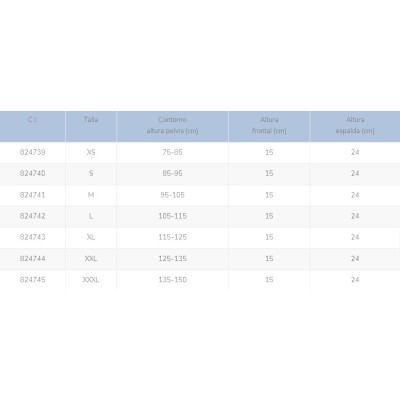This screenshot has width=400, height=400.
Task: Select the Altura frontal header
Action: tap(269, 125)
